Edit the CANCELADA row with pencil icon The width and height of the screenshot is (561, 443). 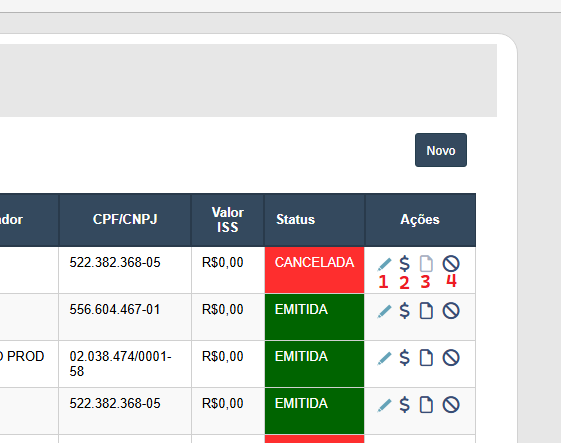[x=384, y=264]
